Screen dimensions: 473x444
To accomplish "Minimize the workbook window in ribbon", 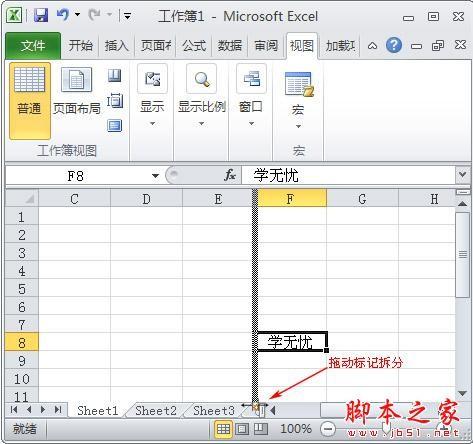I will pyautogui.click(x=416, y=46).
